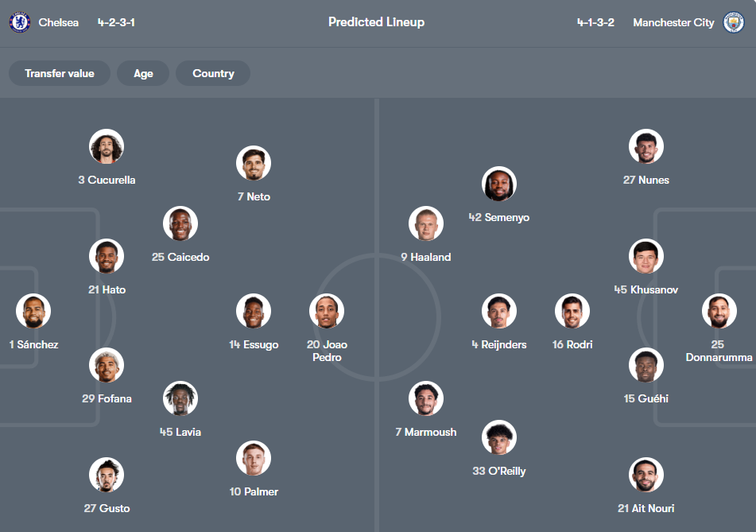Toggle the Age filter chip
The height and width of the screenshot is (532, 756).
143,73
